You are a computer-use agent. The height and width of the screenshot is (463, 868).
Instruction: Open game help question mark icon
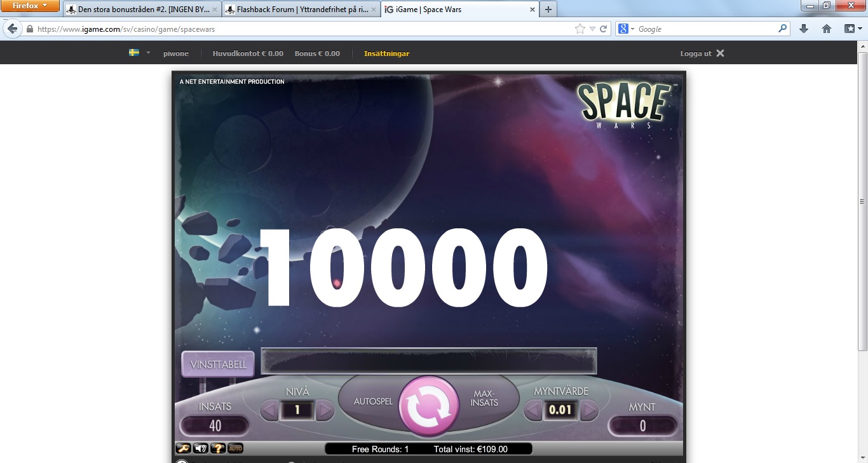pos(218,448)
